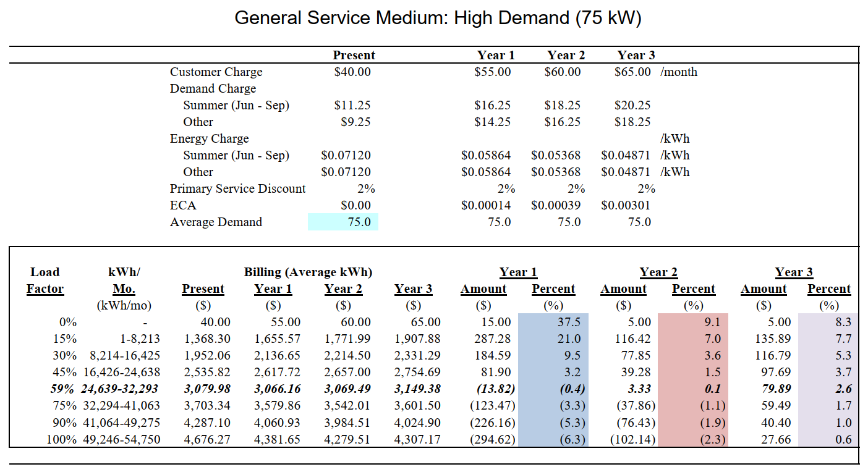Click the Year 1 header in rate table
868x472 pixels.
coord(494,55)
